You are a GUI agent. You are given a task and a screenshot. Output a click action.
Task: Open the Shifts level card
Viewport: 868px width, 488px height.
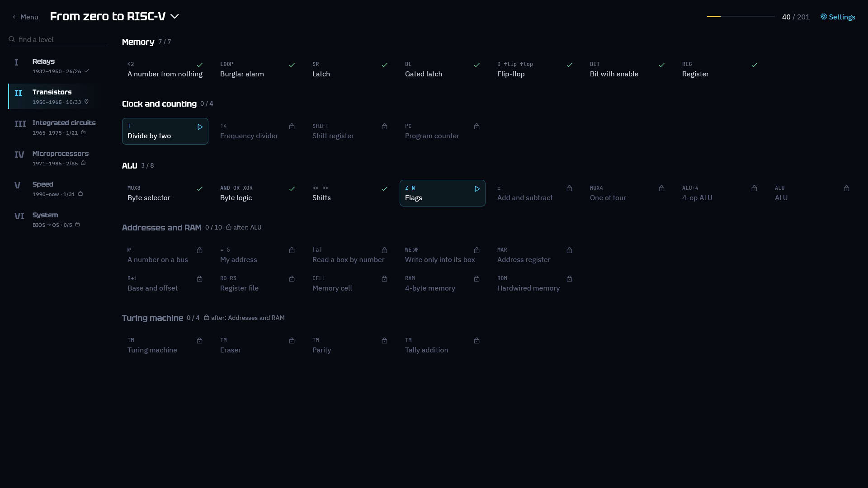[x=350, y=193]
